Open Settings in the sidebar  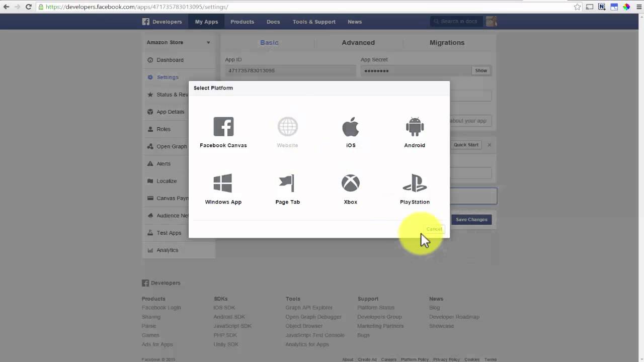(x=168, y=77)
